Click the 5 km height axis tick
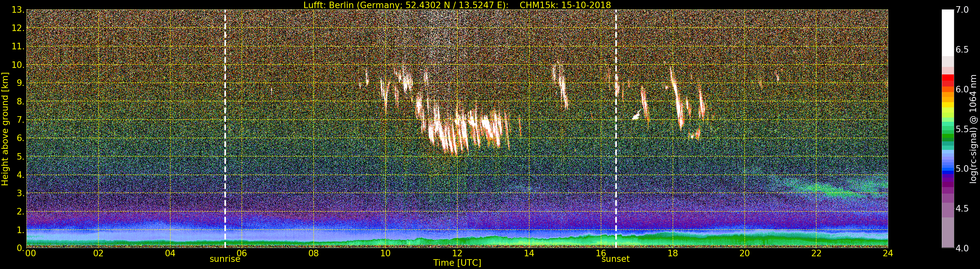The width and height of the screenshot is (980, 269). point(21,157)
